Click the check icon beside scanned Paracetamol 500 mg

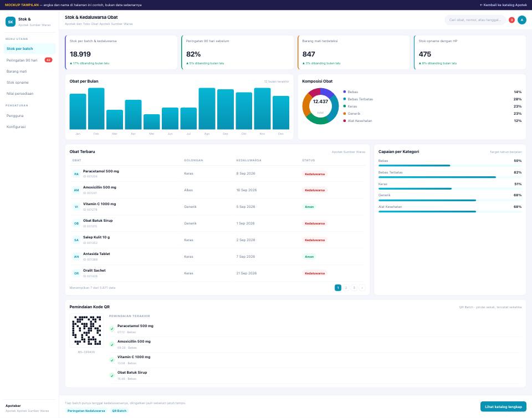(x=112, y=329)
